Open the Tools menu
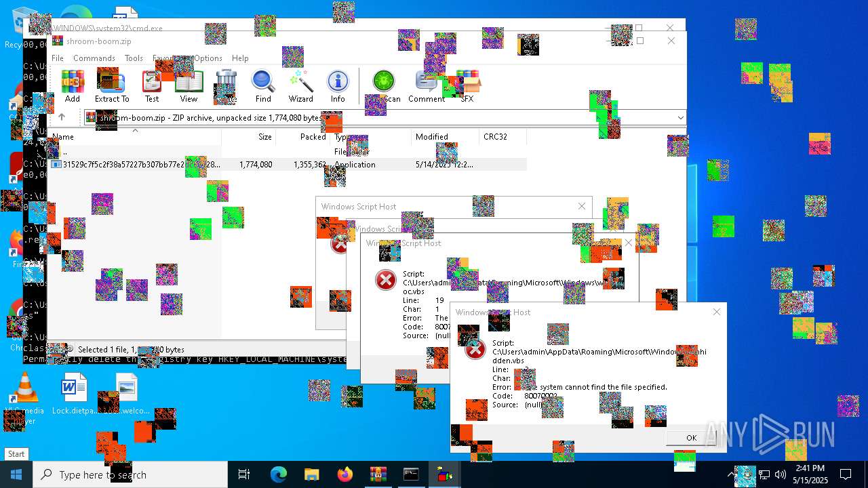The width and height of the screenshot is (868, 488). [134, 58]
